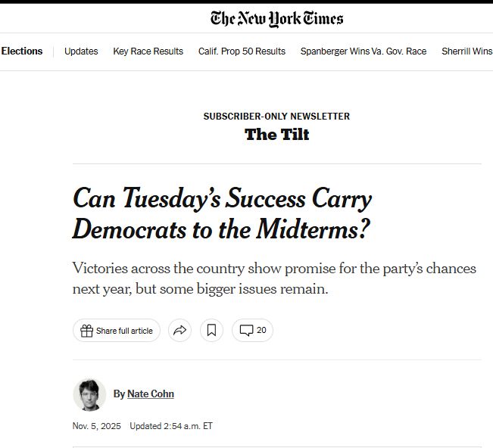Click the Nov. 5, 2025 date stamp
Screen dimensions: 493x448
tap(96, 426)
